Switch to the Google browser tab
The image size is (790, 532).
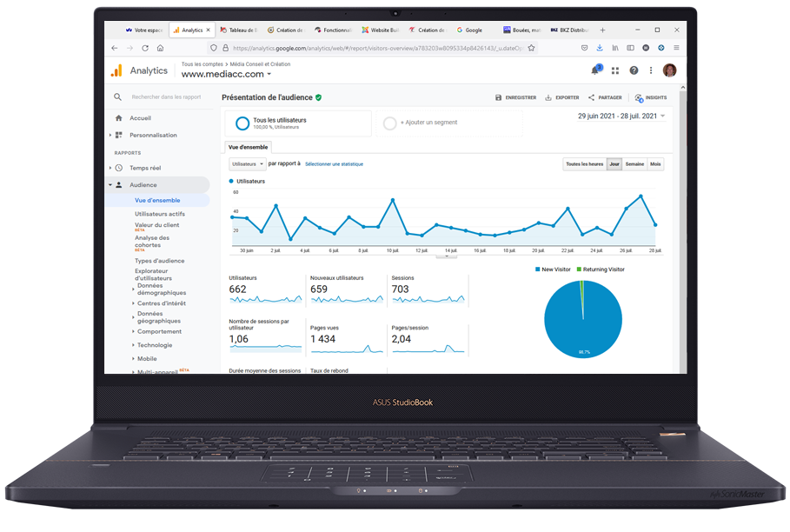click(469, 29)
